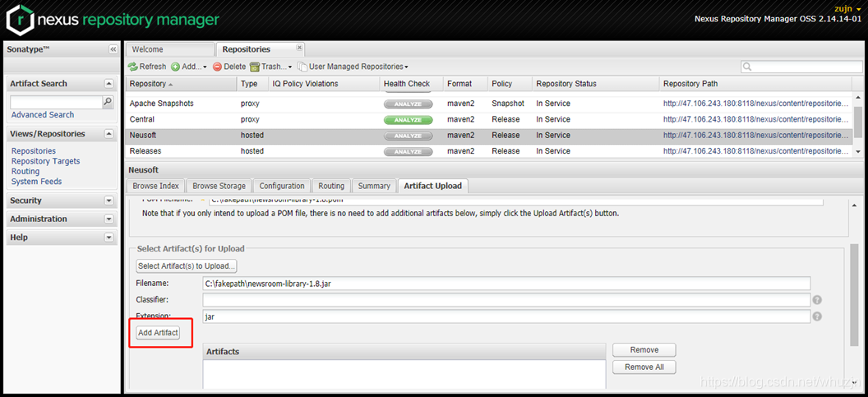This screenshot has width=868, height=397.
Task: Click the Classifier input field
Action: [x=506, y=300]
